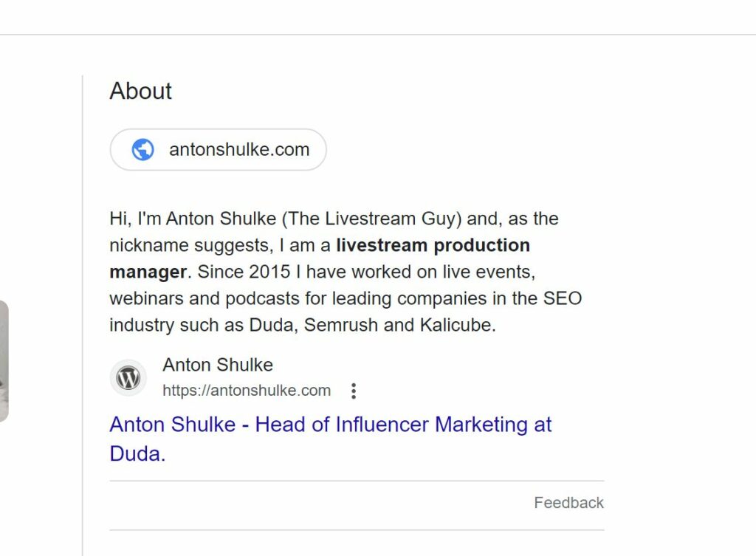Click the WordPress favicon beside Anton Shulke
Viewport: 756px width, 556px height.
tap(128, 377)
